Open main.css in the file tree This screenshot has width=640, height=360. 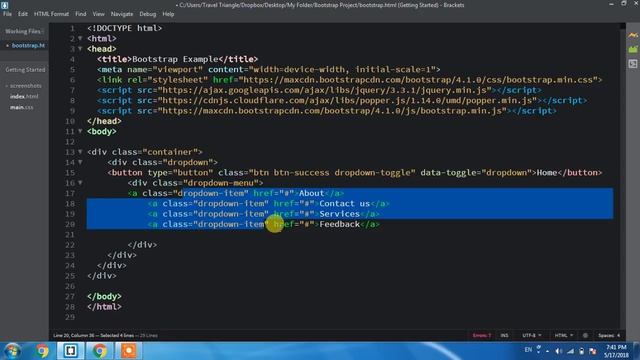22,107
